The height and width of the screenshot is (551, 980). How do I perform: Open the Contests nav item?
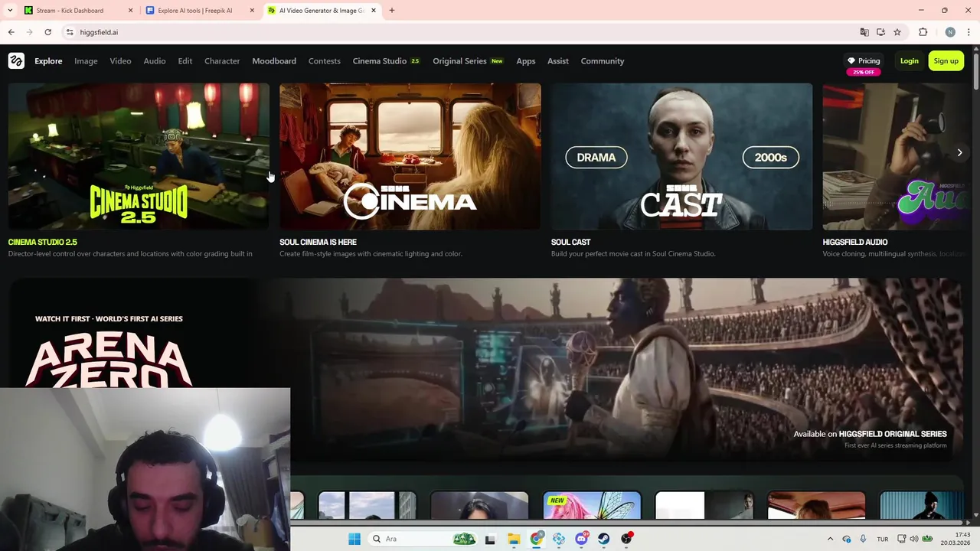[x=325, y=61]
